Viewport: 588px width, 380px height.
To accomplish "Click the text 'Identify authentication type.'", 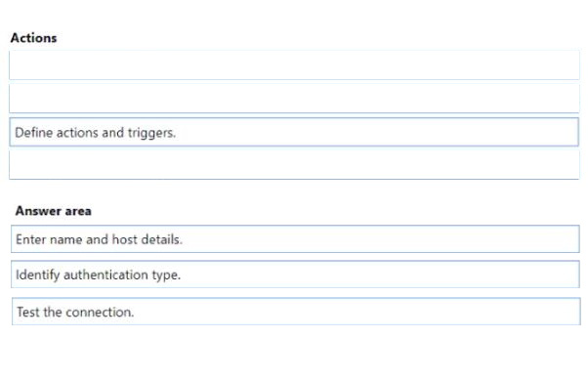I will point(99,274).
